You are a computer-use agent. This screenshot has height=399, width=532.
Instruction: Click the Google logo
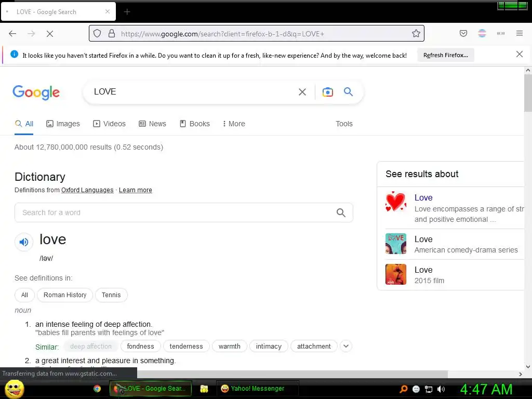36,92
